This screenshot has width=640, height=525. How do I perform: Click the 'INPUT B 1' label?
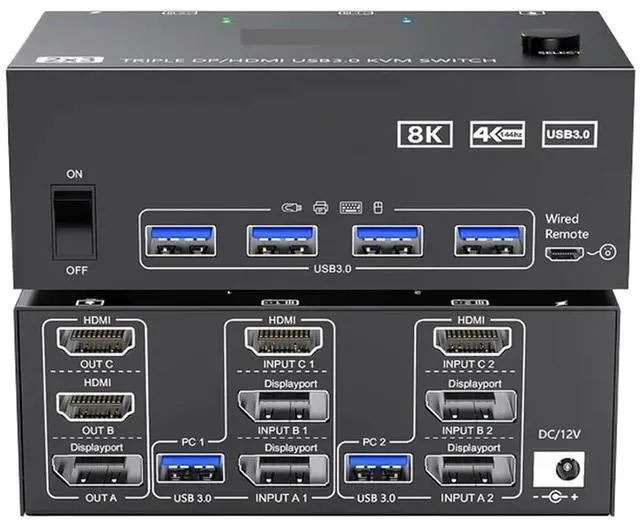click(x=282, y=431)
